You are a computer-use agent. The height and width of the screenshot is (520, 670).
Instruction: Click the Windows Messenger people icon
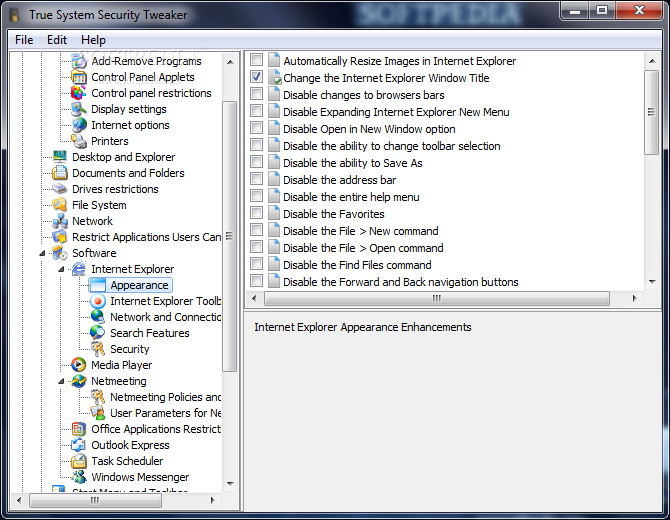click(79, 477)
